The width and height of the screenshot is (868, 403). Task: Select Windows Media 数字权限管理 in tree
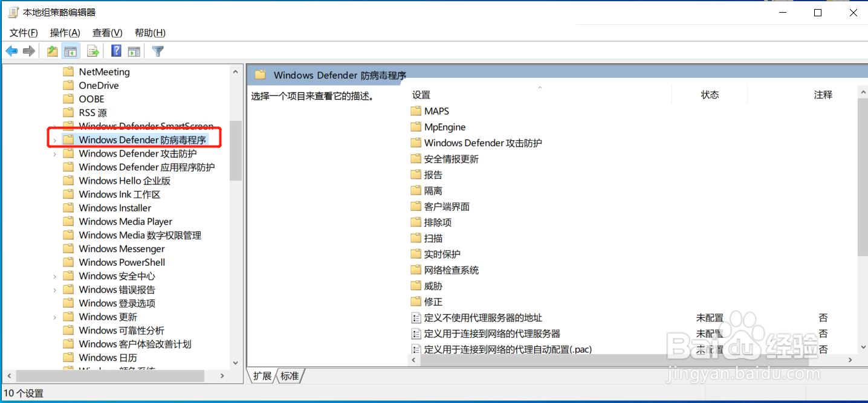pyautogui.click(x=140, y=235)
